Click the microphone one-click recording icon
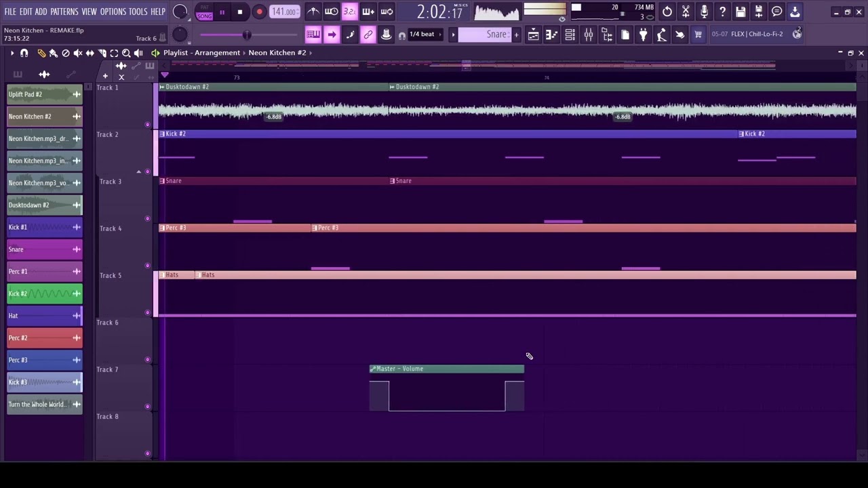 coord(704,12)
